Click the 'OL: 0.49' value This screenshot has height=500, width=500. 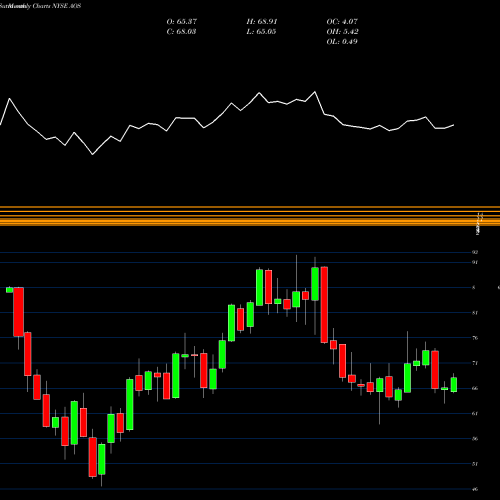click(x=342, y=42)
